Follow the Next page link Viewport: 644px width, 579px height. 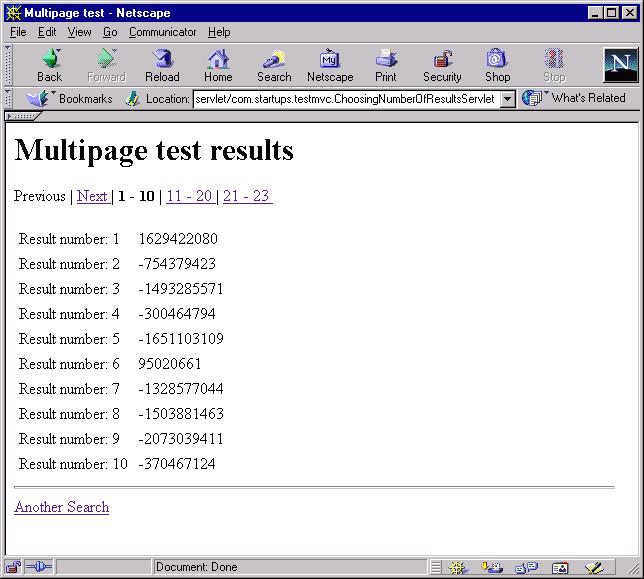point(92,196)
